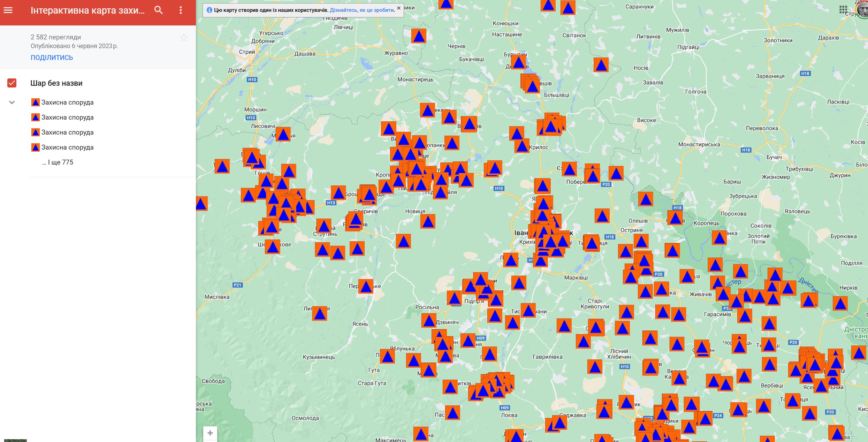Open the Google account profile avatar

coord(863,9)
